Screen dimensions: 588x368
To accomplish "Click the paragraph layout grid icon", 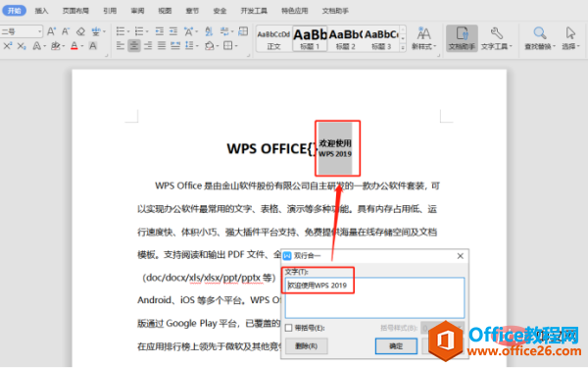I will click(243, 31).
